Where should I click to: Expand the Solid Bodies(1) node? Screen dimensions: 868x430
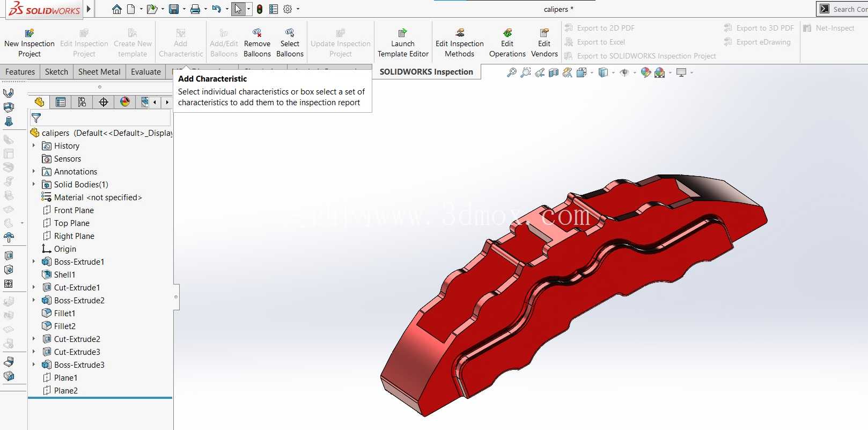coord(34,184)
